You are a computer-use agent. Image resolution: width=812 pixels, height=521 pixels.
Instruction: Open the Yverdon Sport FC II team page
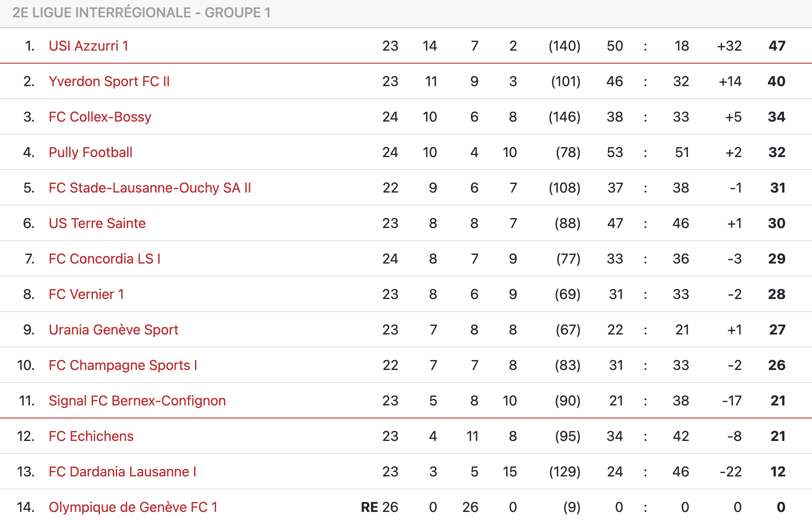[x=109, y=81]
